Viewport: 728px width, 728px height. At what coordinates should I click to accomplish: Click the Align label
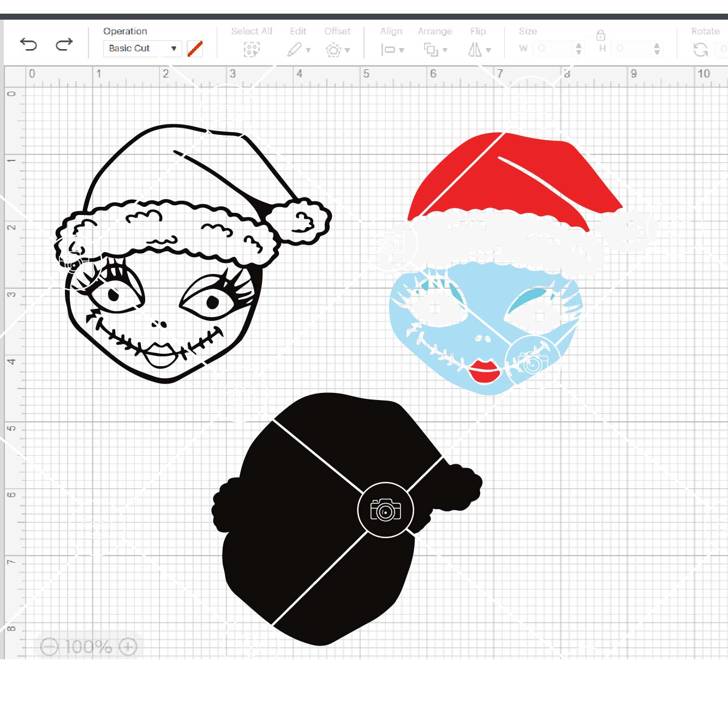tap(391, 31)
